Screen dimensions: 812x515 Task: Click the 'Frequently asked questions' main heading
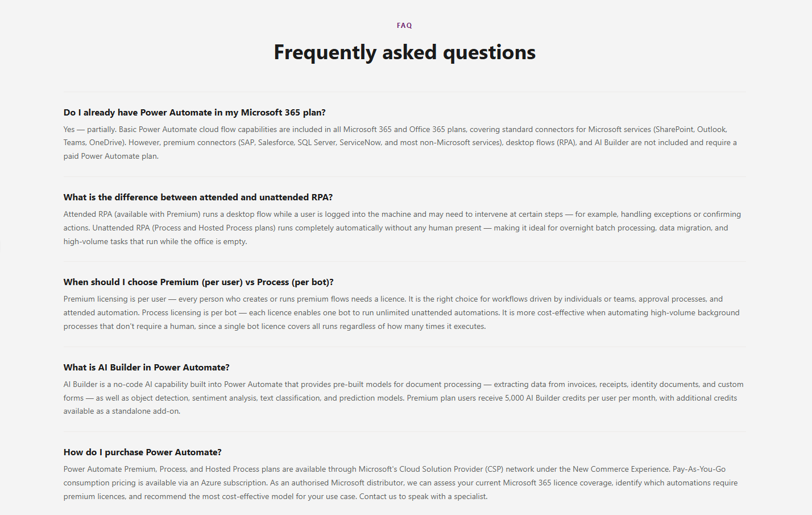pos(404,52)
